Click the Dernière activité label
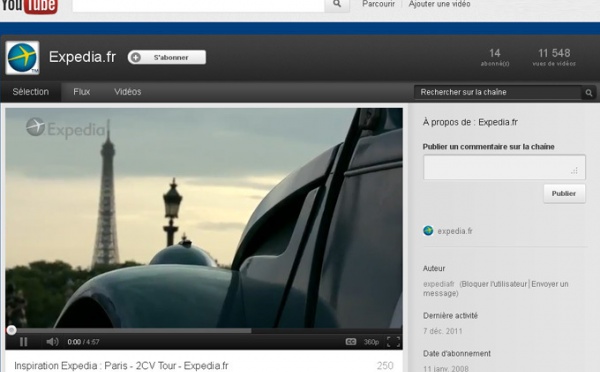 point(450,316)
